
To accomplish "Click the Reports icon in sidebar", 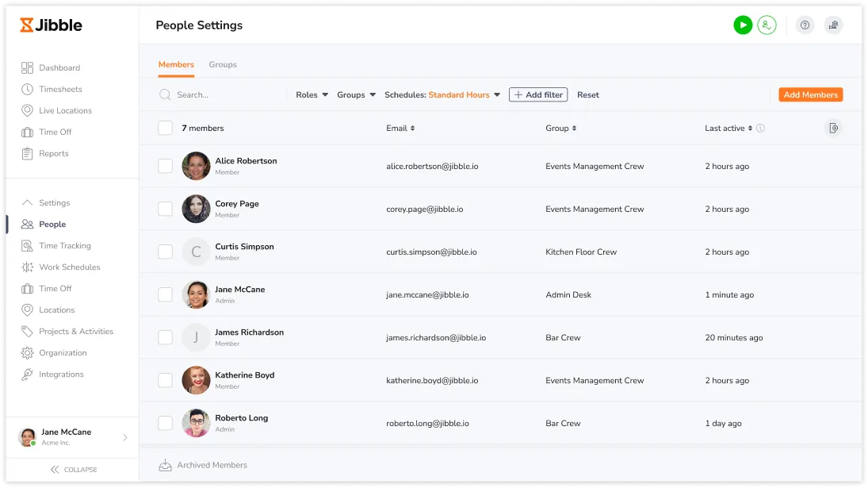I will coord(28,154).
